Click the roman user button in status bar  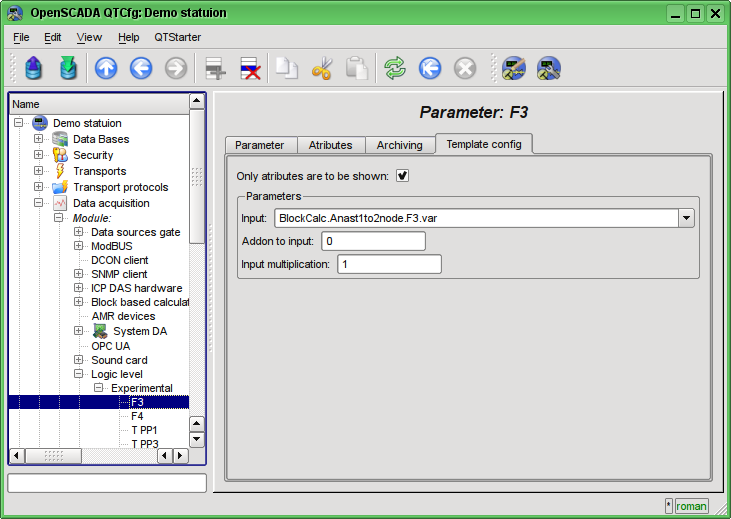point(691,506)
